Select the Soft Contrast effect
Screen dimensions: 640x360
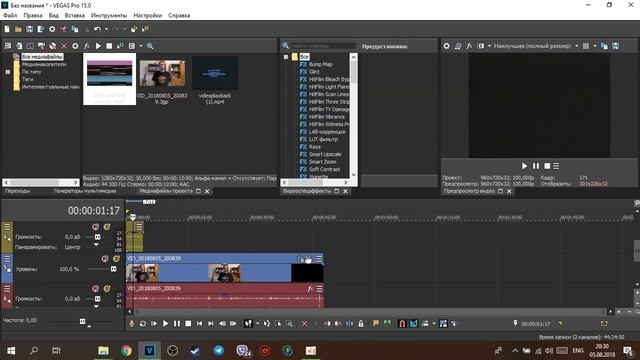tap(324, 169)
